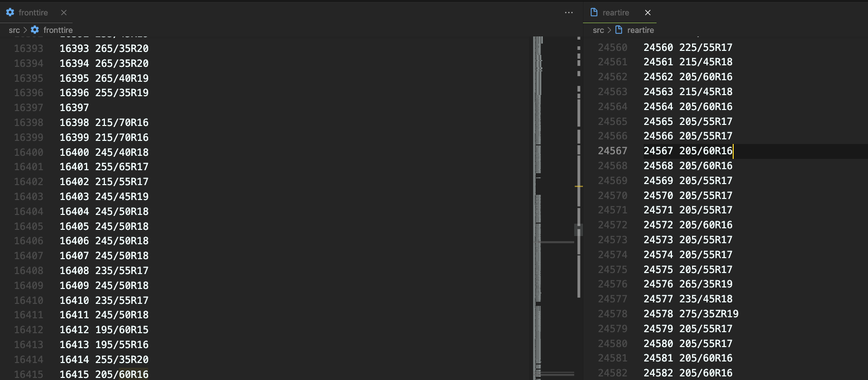Click the gear icon in fronttire tab
This screenshot has width=868, height=380.
(10, 12)
